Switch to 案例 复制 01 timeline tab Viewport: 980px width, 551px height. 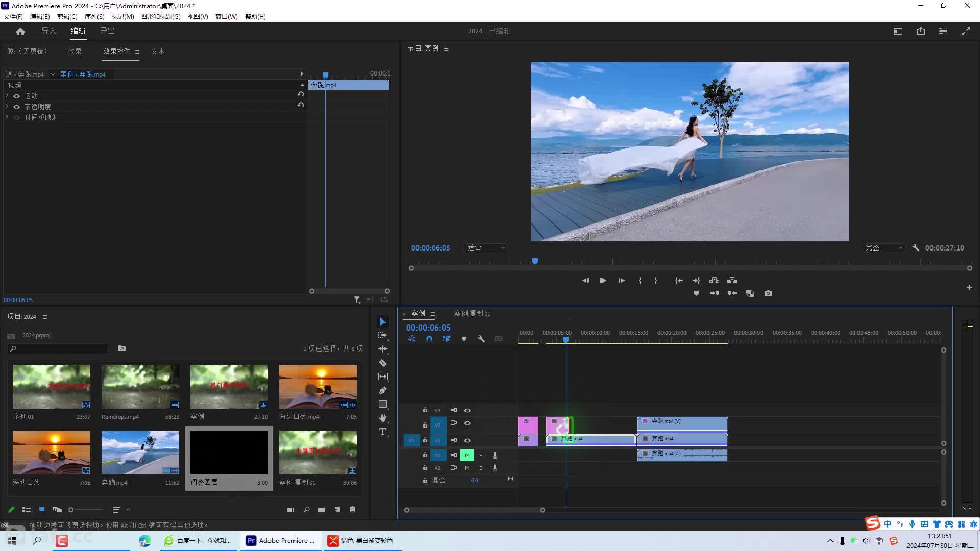coord(472,313)
